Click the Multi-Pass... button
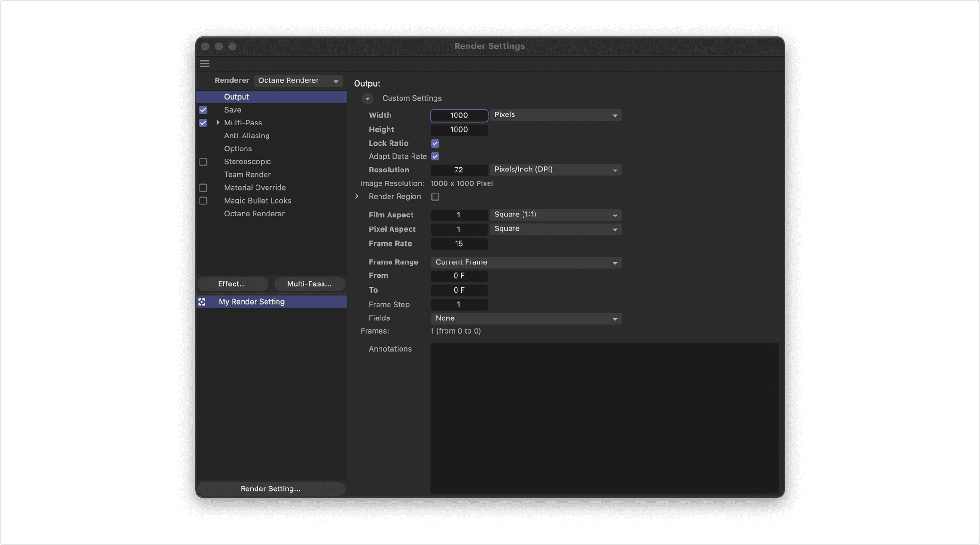The image size is (980, 545). pyautogui.click(x=309, y=284)
